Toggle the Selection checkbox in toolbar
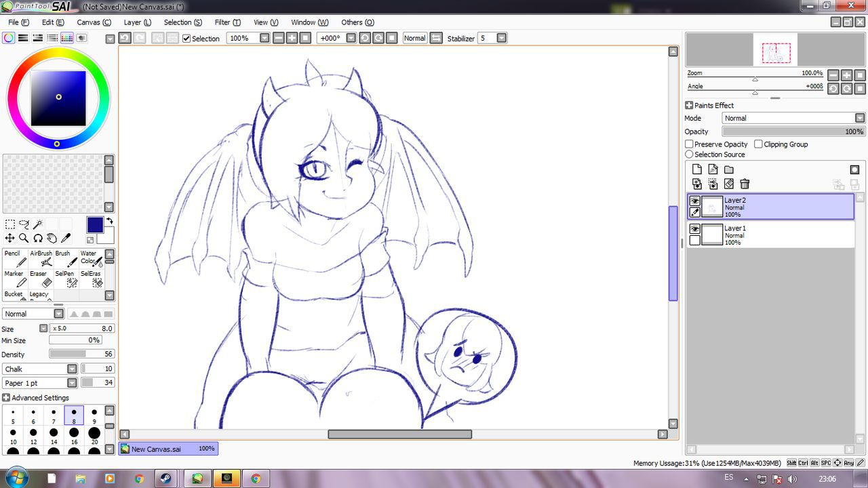 pyautogui.click(x=186, y=39)
